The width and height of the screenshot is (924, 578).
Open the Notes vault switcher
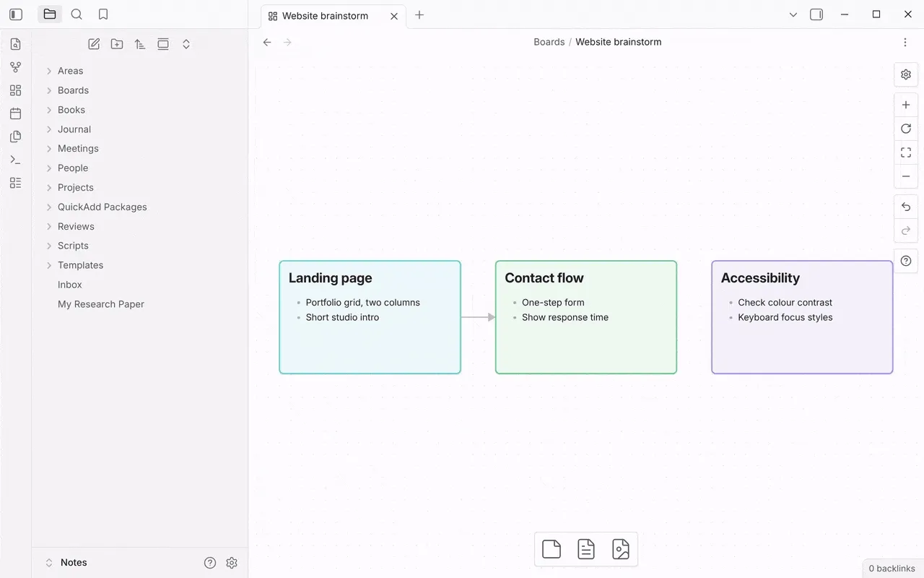point(66,563)
